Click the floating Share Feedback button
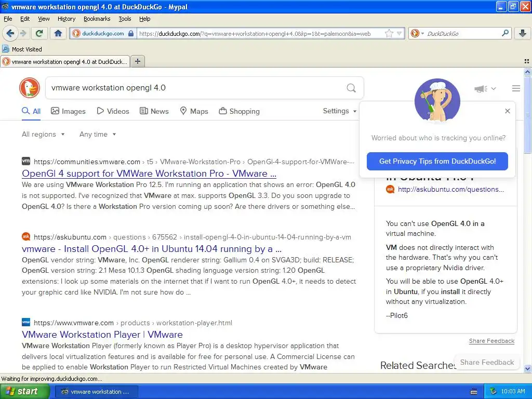This screenshot has width=532, height=399. 487,362
